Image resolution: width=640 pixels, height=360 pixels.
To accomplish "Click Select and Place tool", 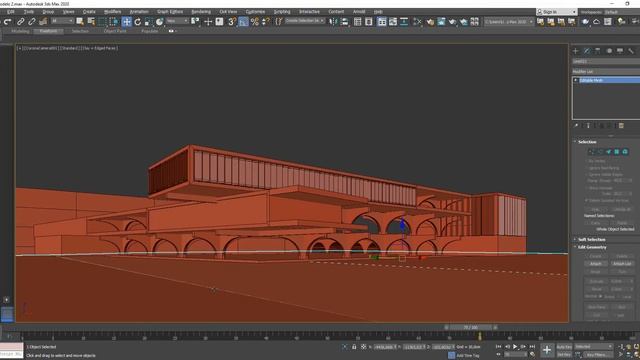I will 160,22.
